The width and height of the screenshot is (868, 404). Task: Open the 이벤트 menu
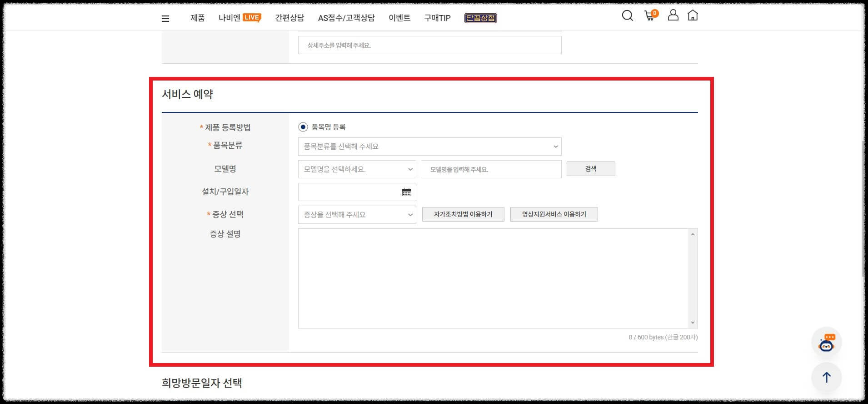(x=399, y=18)
